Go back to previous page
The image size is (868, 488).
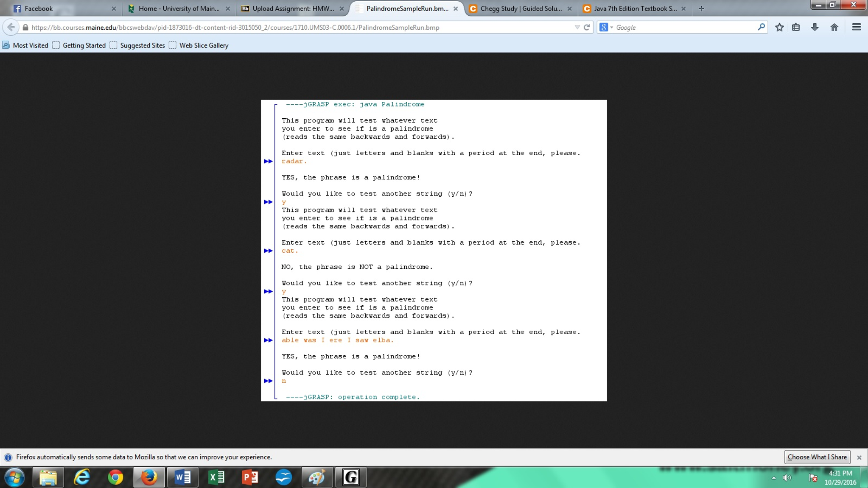point(11,27)
